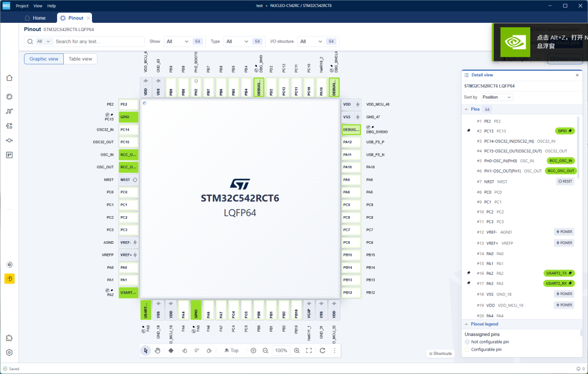This screenshot has width=588, height=374.
Task: Open the three-dot more options menu
Action: (x=334, y=351)
